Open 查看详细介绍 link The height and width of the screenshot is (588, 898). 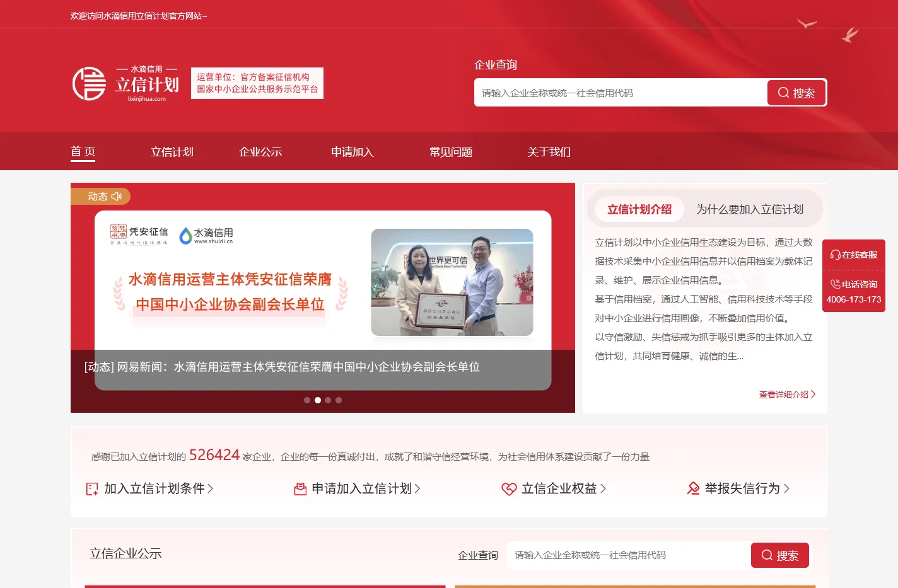coord(783,395)
